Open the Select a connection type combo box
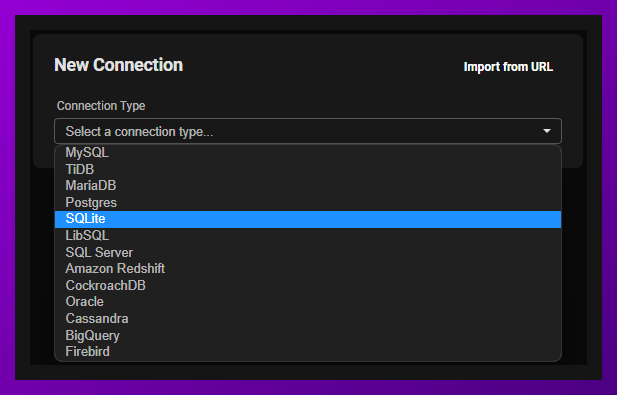The height and width of the screenshot is (395, 617). pyautogui.click(x=308, y=131)
